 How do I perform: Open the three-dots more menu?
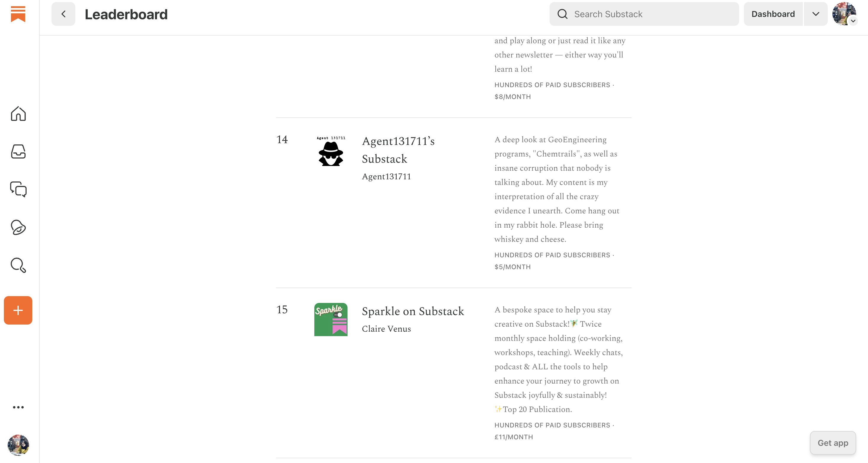(18, 407)
